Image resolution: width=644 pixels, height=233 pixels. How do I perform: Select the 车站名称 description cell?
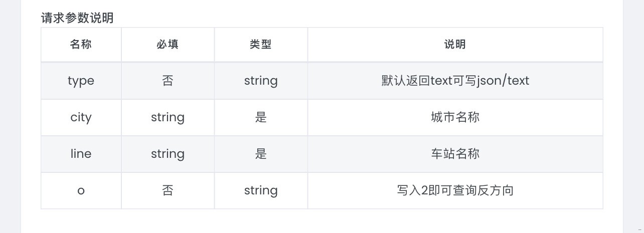(x=455, y=154)
